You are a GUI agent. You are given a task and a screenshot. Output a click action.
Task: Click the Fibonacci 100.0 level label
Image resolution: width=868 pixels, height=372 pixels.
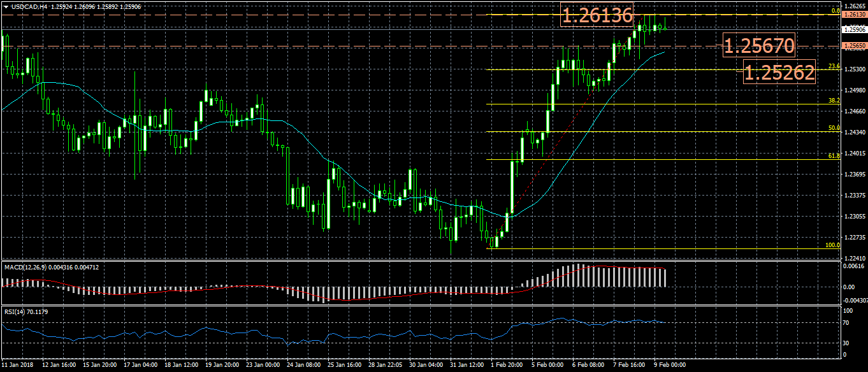[x=832, y=245]
